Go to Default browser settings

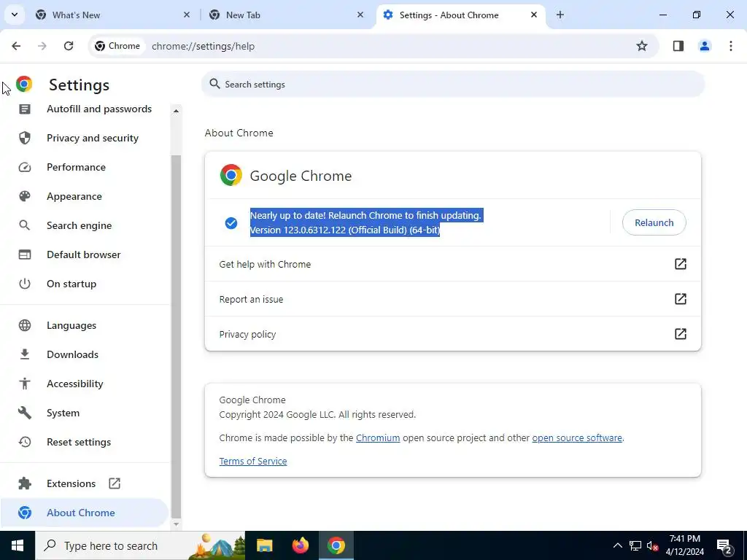click(x=85, y=254)
